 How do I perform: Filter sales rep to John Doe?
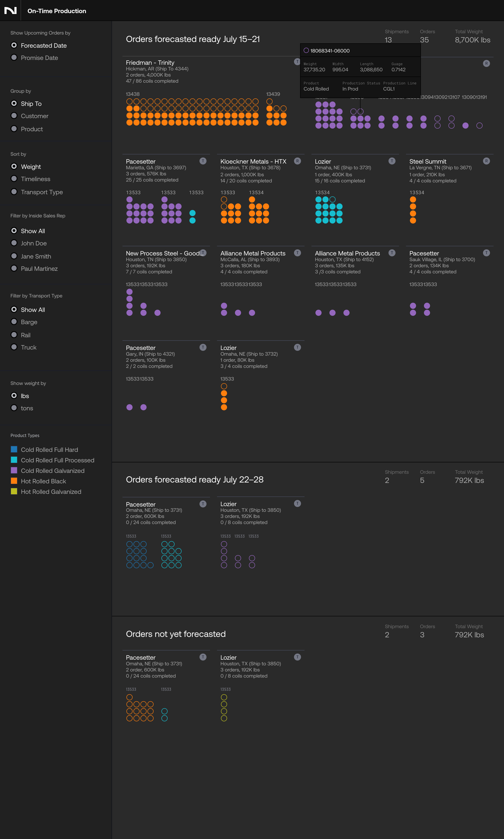click(x=14, y=243)
